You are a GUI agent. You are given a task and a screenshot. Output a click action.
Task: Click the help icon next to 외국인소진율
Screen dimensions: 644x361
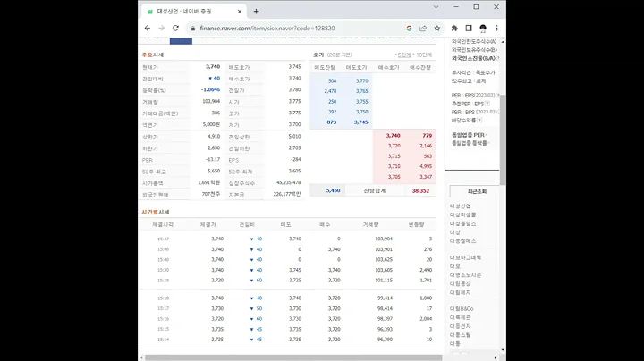[x=498, y=58]
